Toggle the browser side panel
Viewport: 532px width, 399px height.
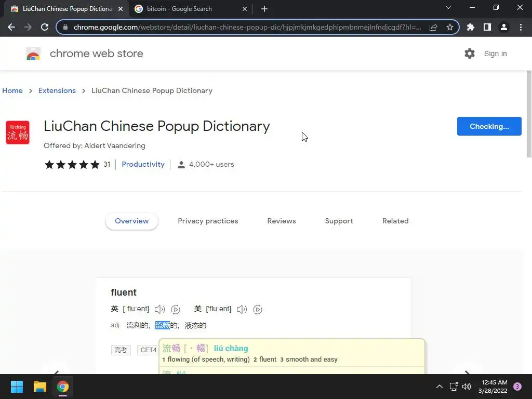pyautogui.click(x=487, y=27)
